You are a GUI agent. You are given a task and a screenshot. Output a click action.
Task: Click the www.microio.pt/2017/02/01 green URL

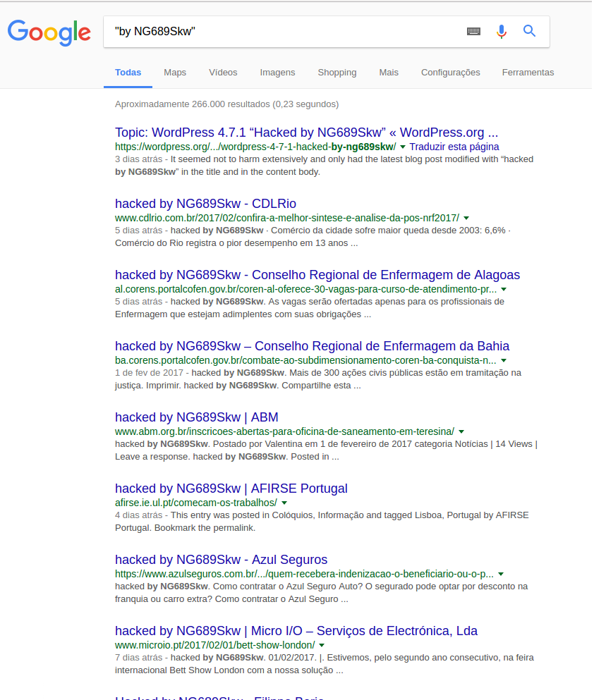click(215, 645)
